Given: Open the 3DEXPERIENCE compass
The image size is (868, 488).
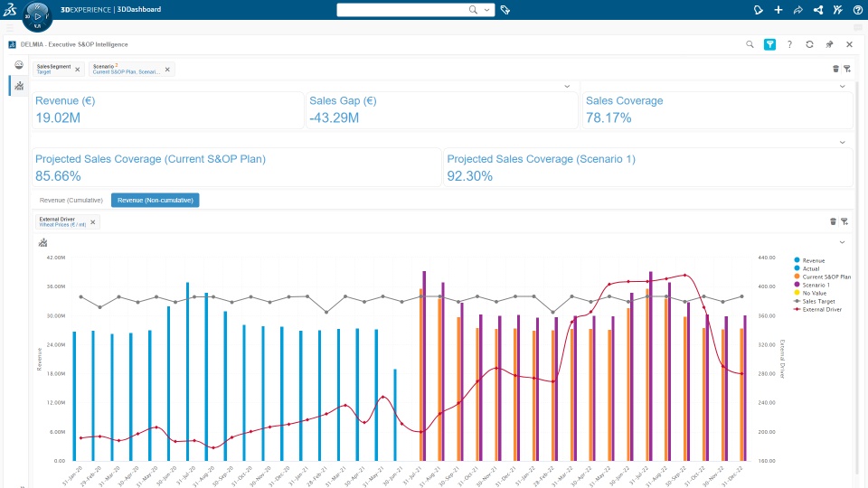Looking at the screenshot, I should click(37, 16).
